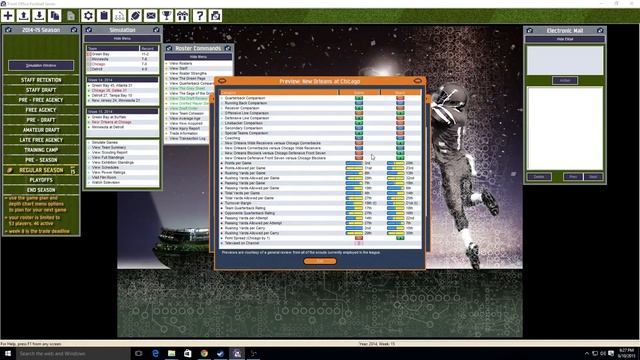This screenshot has height=360, width=640.
Task: Click the orange Exit button in Preview dialog
Action: [320, 261]
